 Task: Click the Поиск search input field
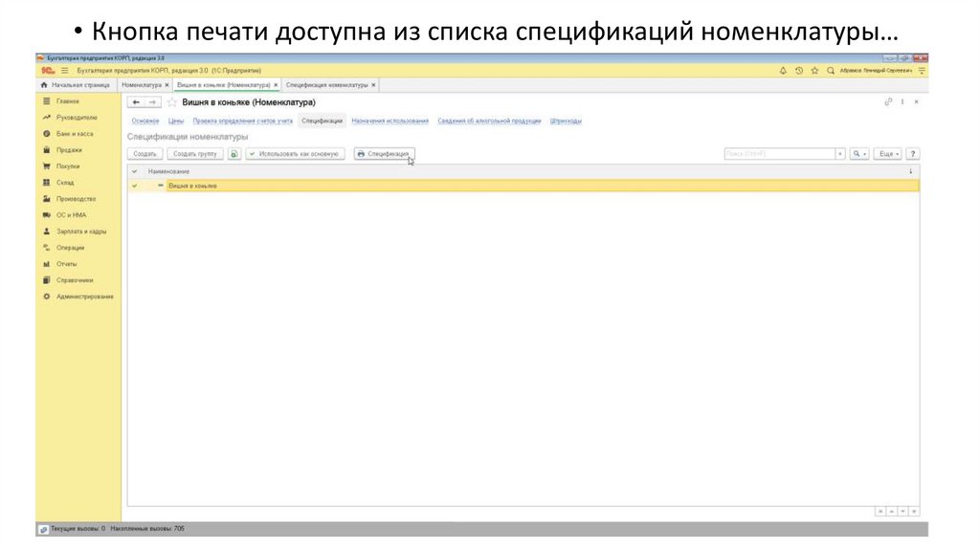coord(778,154)
